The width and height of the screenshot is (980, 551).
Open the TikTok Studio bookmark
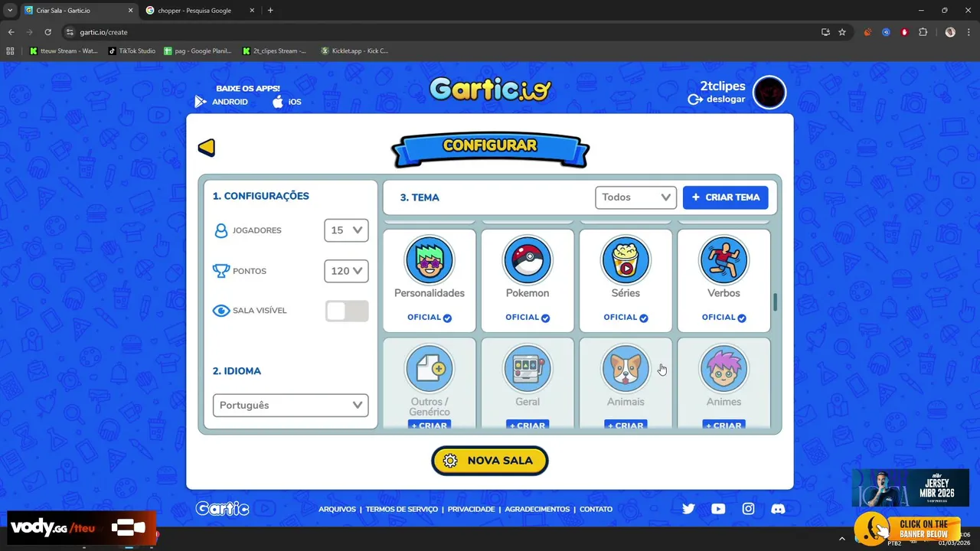click(x=132, y=51)
